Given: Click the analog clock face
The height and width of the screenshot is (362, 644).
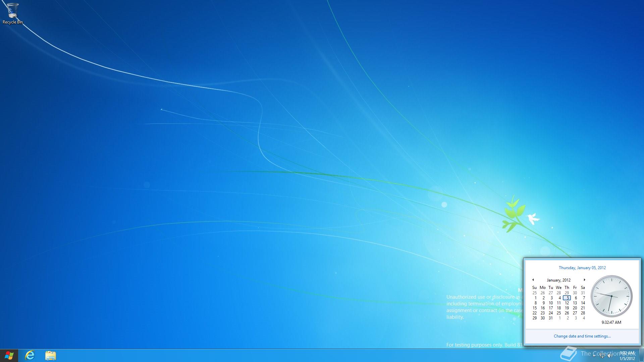Looking at the screenshot, I should tap(611, 296).
